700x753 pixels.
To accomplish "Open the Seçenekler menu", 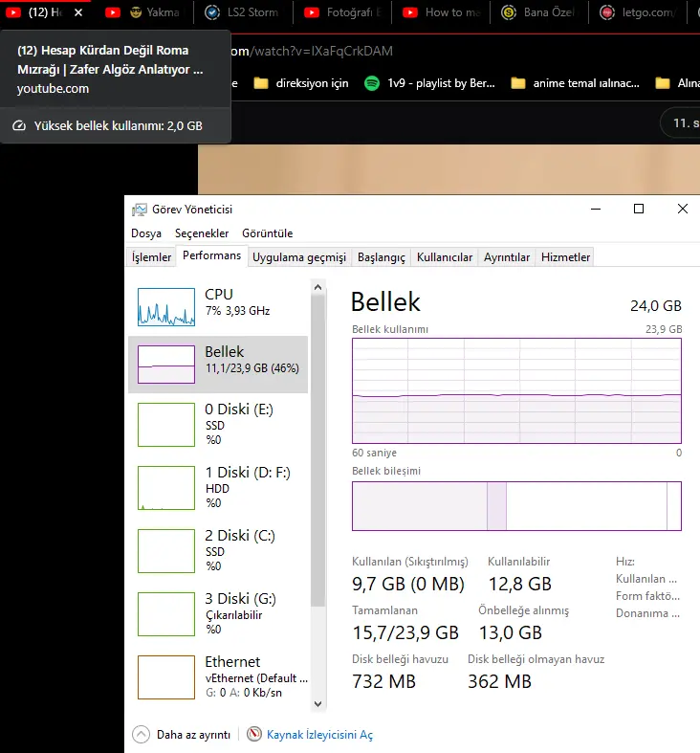I will click(x=202, y=233).
